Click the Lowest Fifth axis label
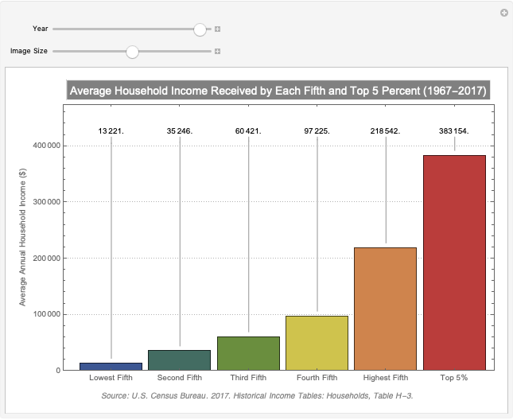513x420 pixels. point(111,378)
